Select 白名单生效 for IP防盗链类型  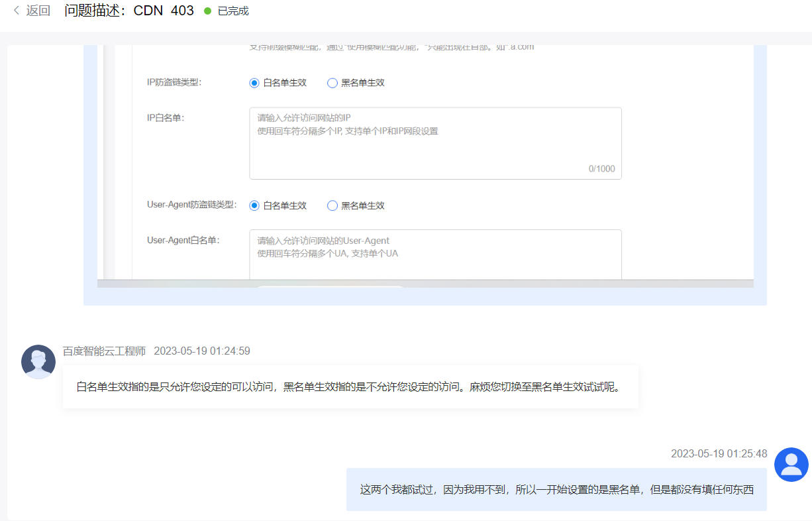pyautogui.click(x=254, y=83)
